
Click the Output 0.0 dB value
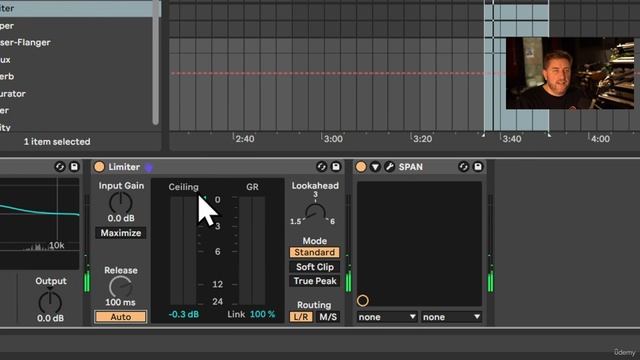click(50, 318)
